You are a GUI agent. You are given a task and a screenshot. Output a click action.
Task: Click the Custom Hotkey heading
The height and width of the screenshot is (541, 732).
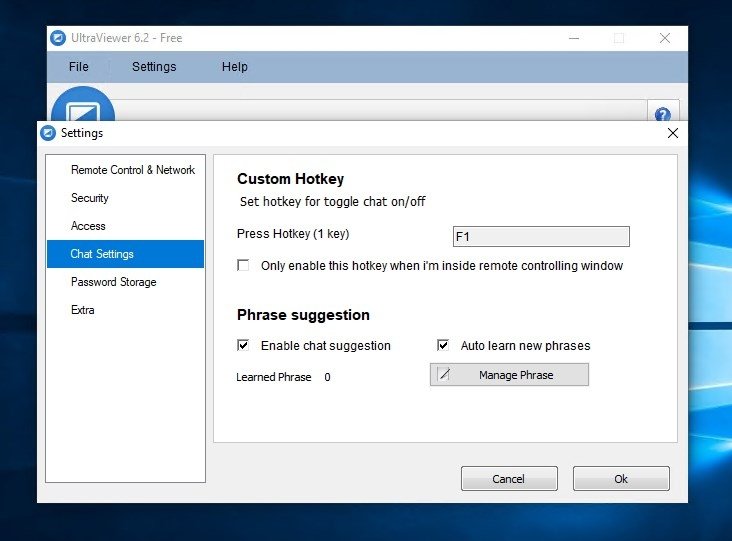(x=290, y=179)
